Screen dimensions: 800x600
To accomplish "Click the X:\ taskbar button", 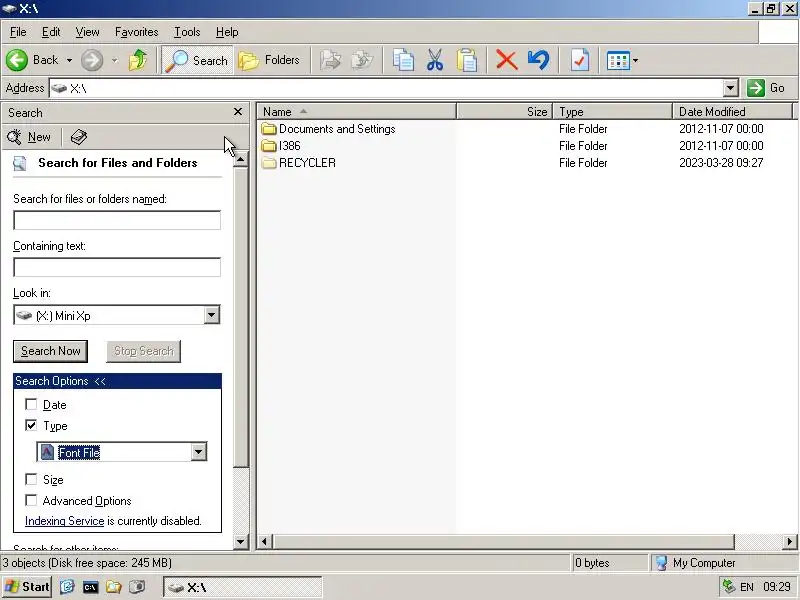I will (243, 587).
